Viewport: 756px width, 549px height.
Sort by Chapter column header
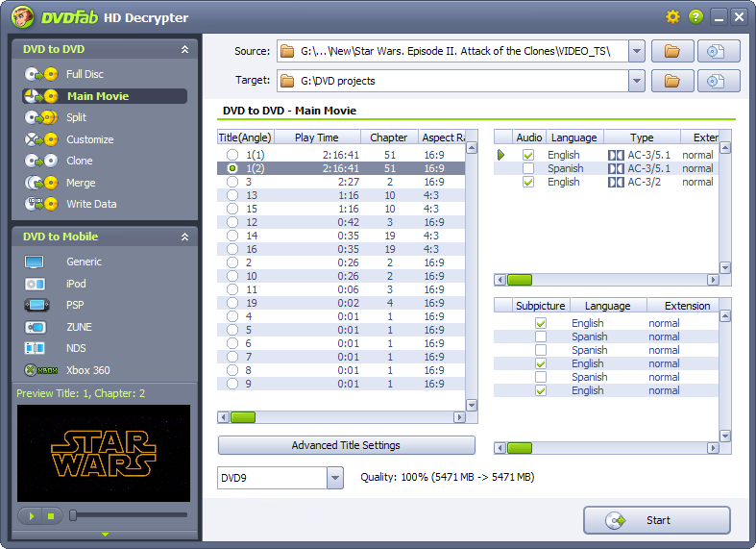point(389,137)
